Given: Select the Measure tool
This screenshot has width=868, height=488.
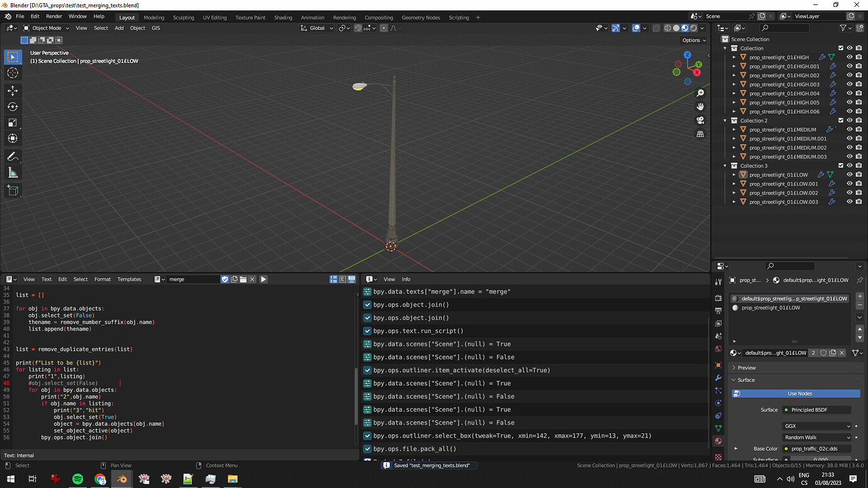Looking at the screenshot, I should 13,172.
